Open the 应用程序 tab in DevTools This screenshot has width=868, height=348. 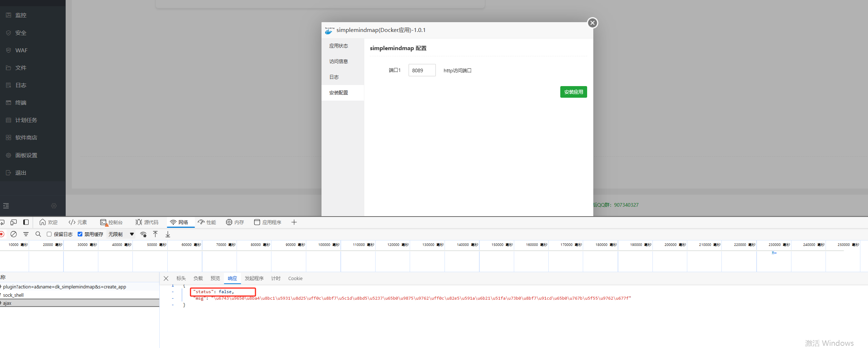[x=267, y=222]
